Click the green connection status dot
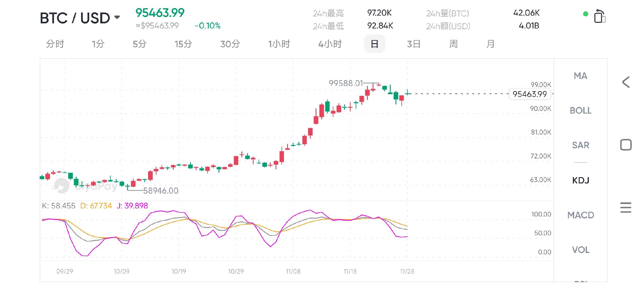The width and height of the screenshot is (644, 290). (x=586, y=14)
